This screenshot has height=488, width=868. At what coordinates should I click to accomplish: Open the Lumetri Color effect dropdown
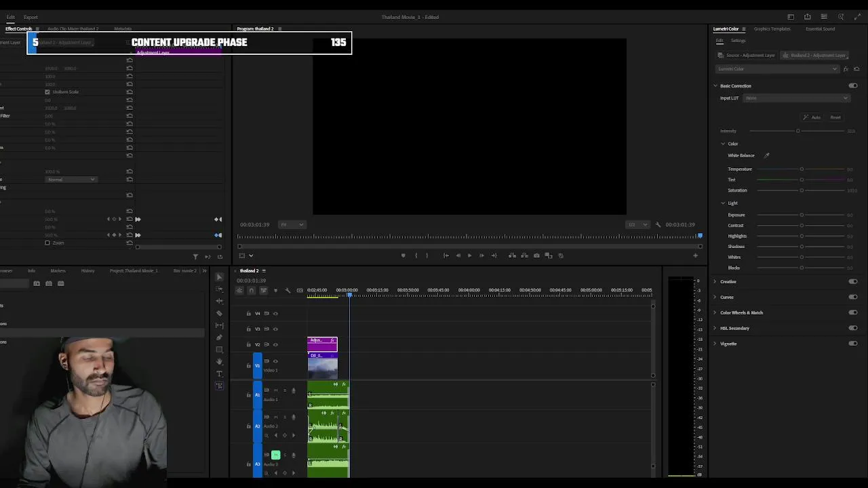(778, 69)
